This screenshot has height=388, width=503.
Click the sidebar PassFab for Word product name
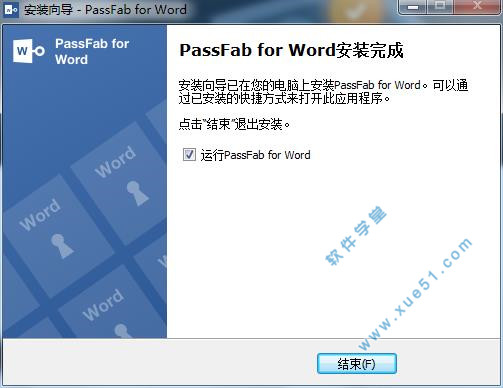tap(92, 52)
